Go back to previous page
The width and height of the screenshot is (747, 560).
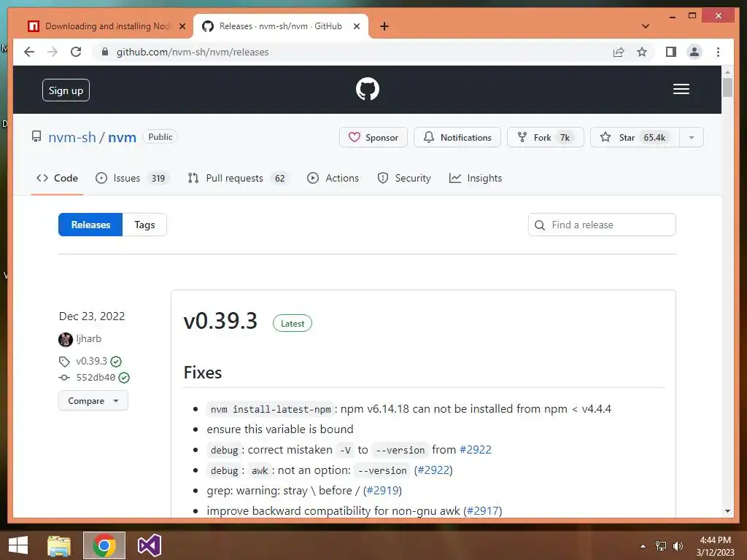[29, 52]
